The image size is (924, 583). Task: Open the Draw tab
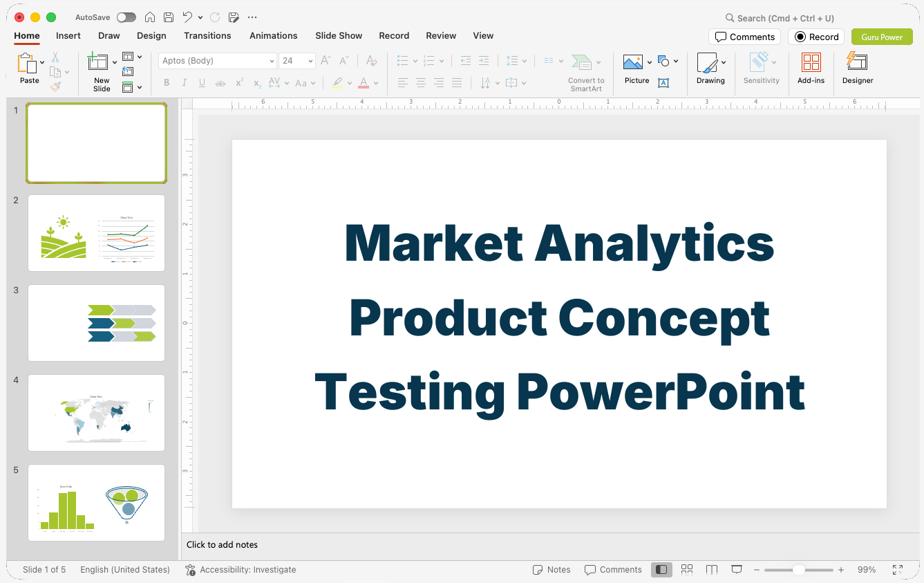click(109, 35)
